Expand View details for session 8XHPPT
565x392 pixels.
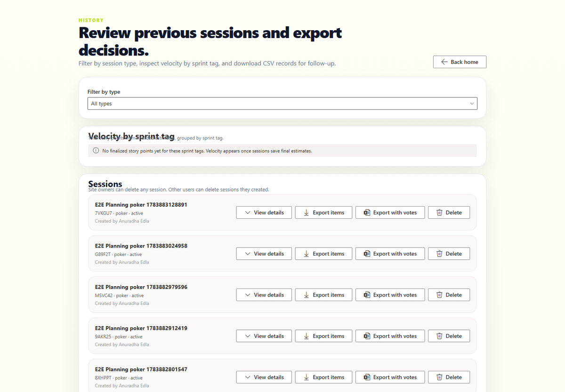tap(264, 377)
